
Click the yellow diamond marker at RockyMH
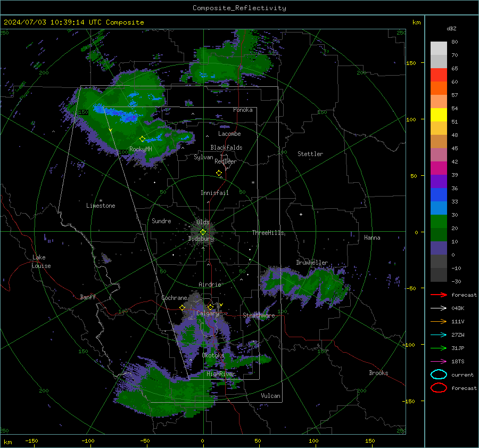142,139
